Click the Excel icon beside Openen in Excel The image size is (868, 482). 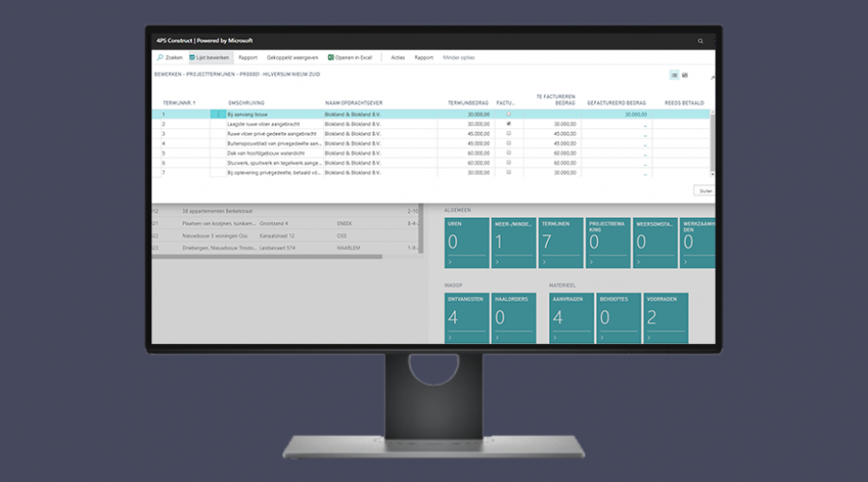click(331, 57)
